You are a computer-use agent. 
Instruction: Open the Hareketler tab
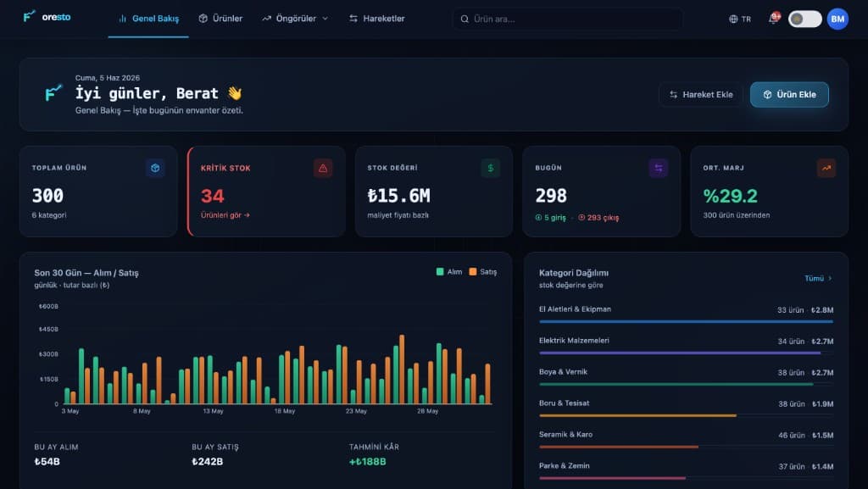[x=377, y=19]
